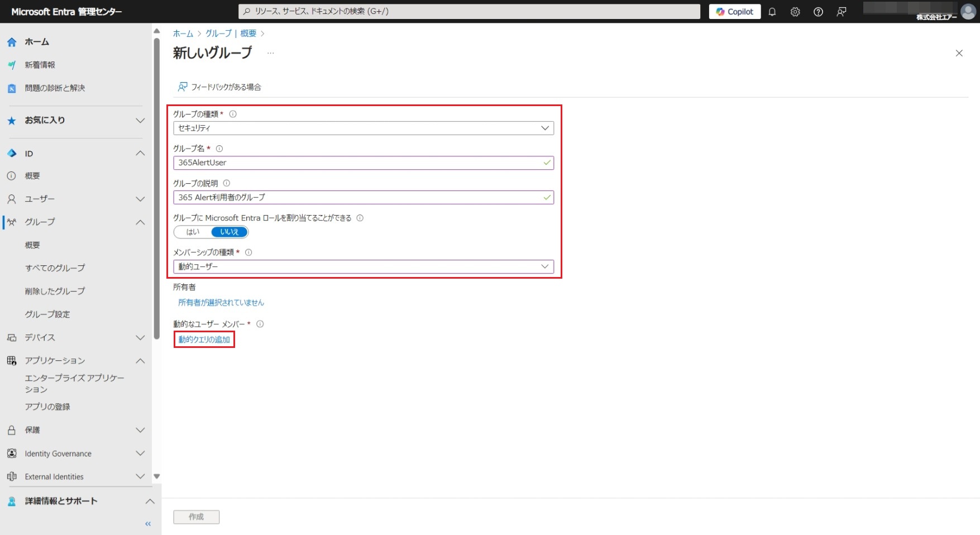Viewport: 980px width, 535px height.
Task: Click the user account avatar
Action: [x=968, y=11]
